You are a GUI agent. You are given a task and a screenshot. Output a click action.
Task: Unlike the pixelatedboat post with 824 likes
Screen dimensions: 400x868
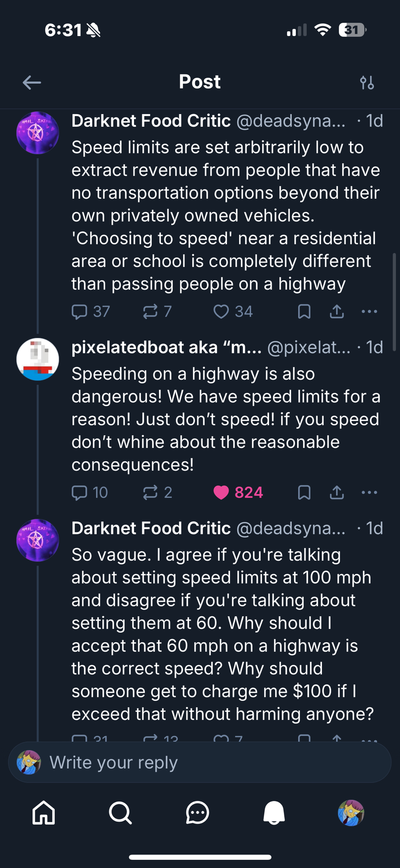coord(221,493)
